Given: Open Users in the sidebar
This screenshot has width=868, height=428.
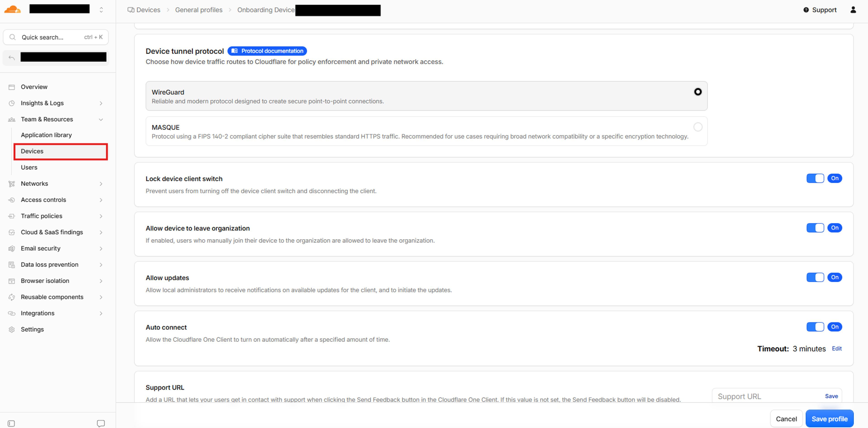Looking at the screenshot, I should 29,168.
